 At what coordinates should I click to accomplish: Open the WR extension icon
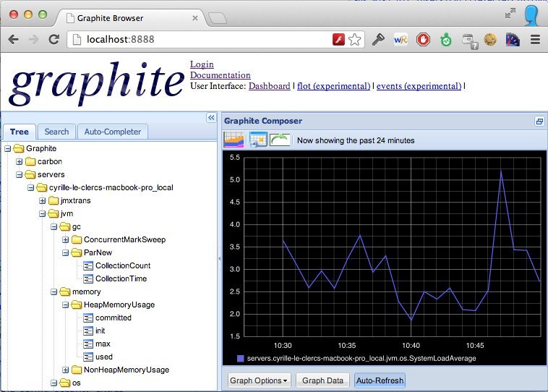coord(401,40)
